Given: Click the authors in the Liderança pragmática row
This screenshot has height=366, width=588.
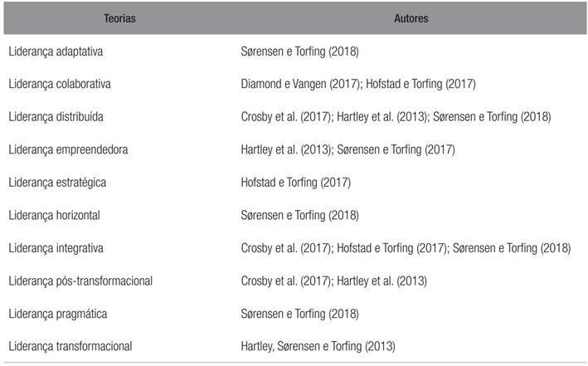Looking at the screenshot, I should (299, 314).
